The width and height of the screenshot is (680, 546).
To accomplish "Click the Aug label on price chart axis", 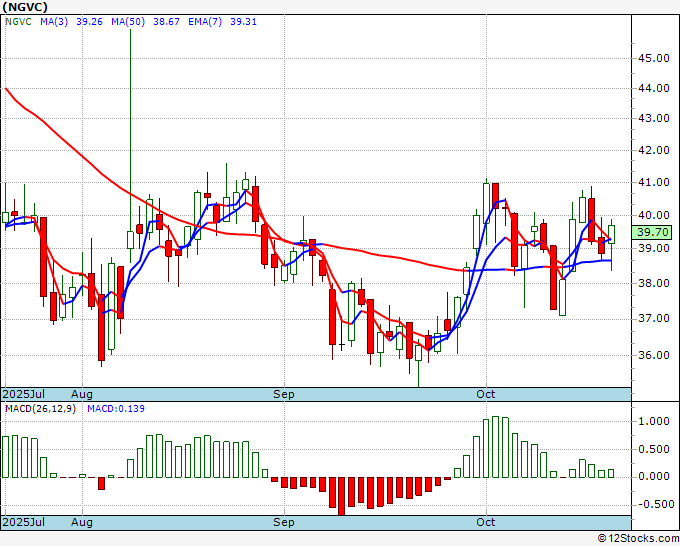I will click(x=82, y=394).
